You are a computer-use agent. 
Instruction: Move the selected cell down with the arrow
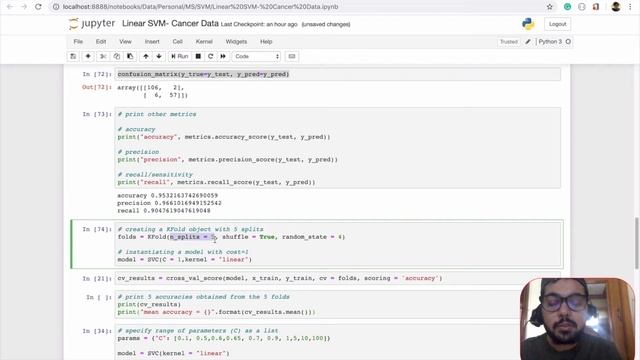pos(159,56)
